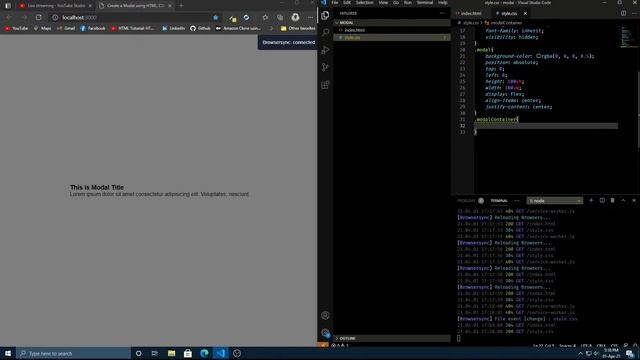Screen dimensions: 640x360
Task: Open the Search view in VS Code
Action: tap(325, 33)
